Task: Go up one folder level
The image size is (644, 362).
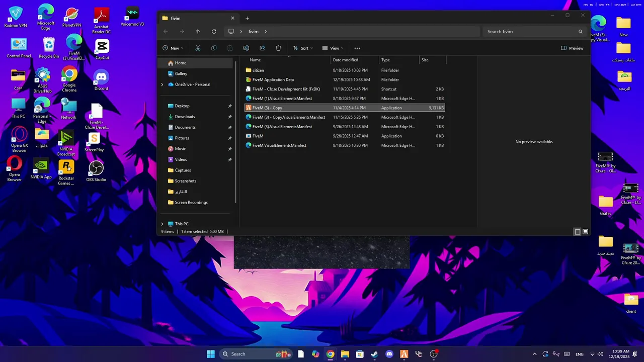Action: point(198,32)
